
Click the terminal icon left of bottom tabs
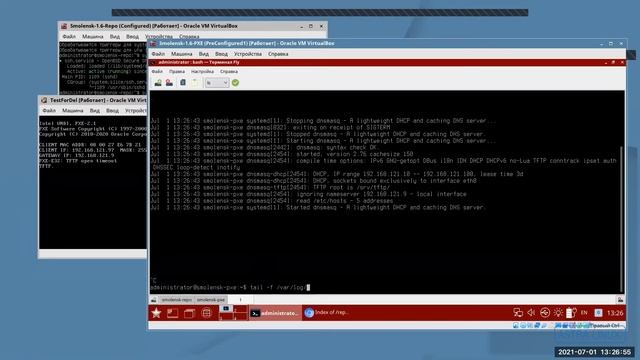tap(153, 300)
